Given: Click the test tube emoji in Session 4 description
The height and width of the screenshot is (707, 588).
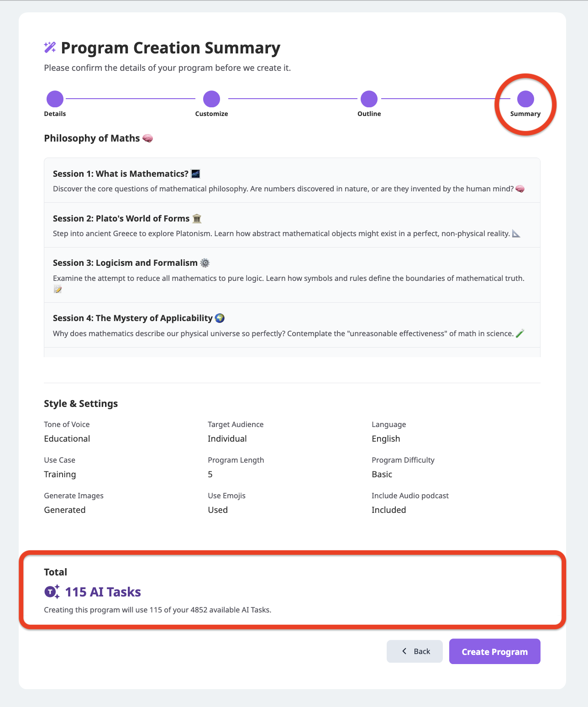Looking at the screenshot, I should click(x=520, y=333).
